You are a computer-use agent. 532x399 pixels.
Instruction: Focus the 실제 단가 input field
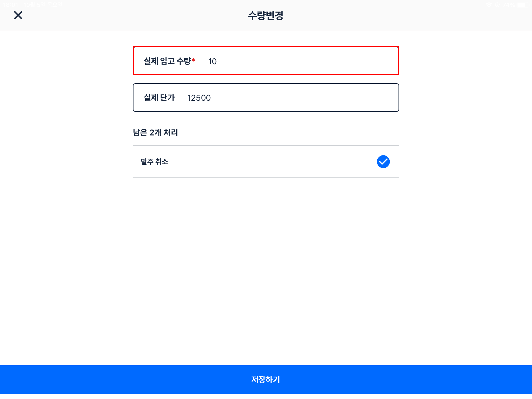pyautogui.click(x=296, y=98)
